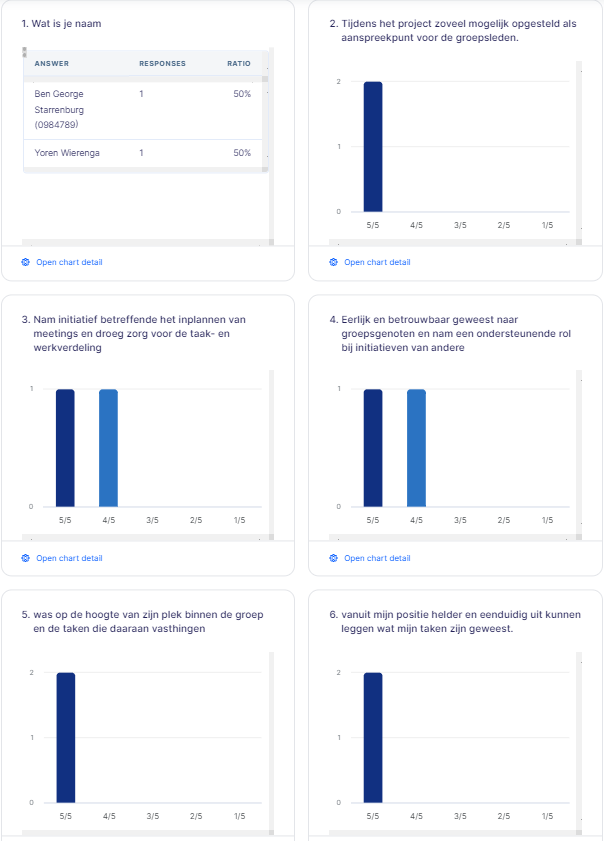Click the chart detail icon under question 2
Image resolution: width=604 pixels, height=841 pixels.
click(x=334, y=263)
